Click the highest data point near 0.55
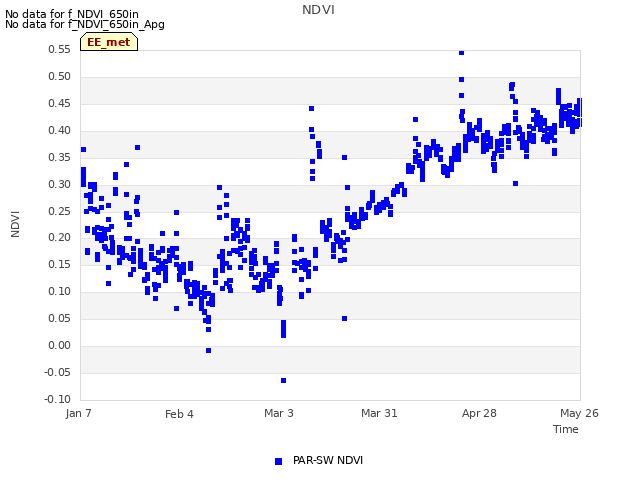640x480 pixels. 461,53
